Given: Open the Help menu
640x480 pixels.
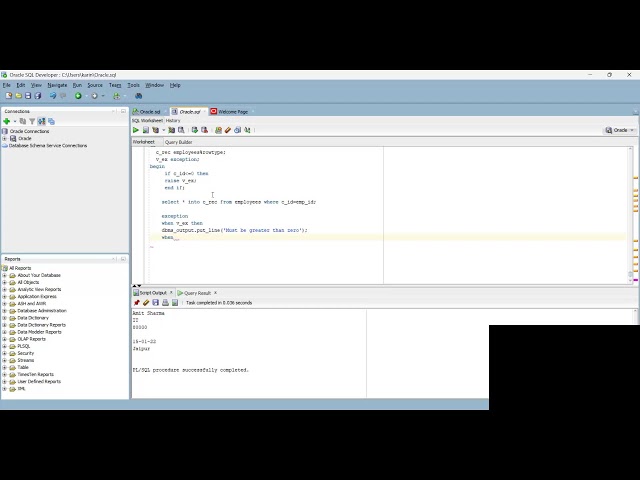Looking at the screenshot, I should coord(175,85).
